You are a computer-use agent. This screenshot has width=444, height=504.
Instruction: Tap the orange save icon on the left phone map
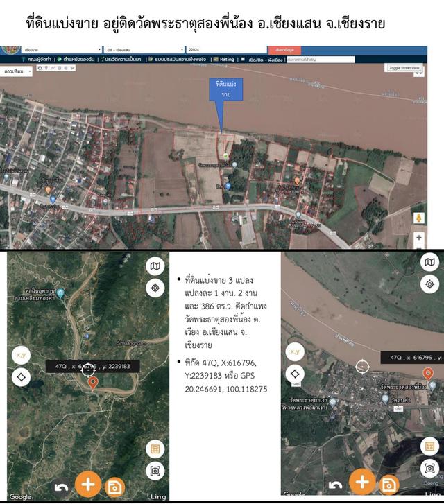point(114,487)
